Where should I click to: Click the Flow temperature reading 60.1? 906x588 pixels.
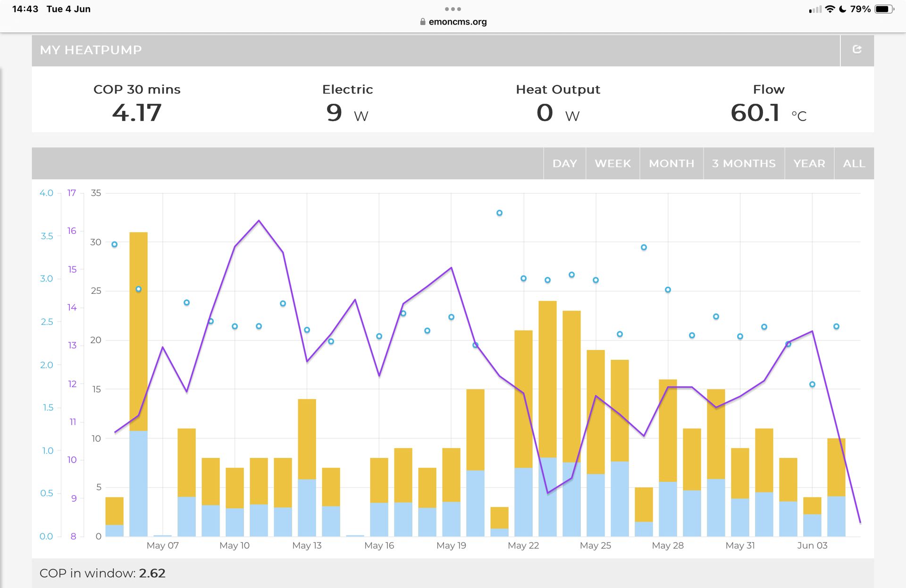tap(755, 113)
